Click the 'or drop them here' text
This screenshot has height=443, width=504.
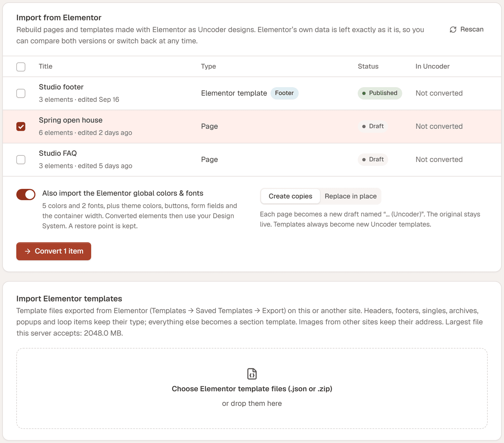click(x=252, y=404)
